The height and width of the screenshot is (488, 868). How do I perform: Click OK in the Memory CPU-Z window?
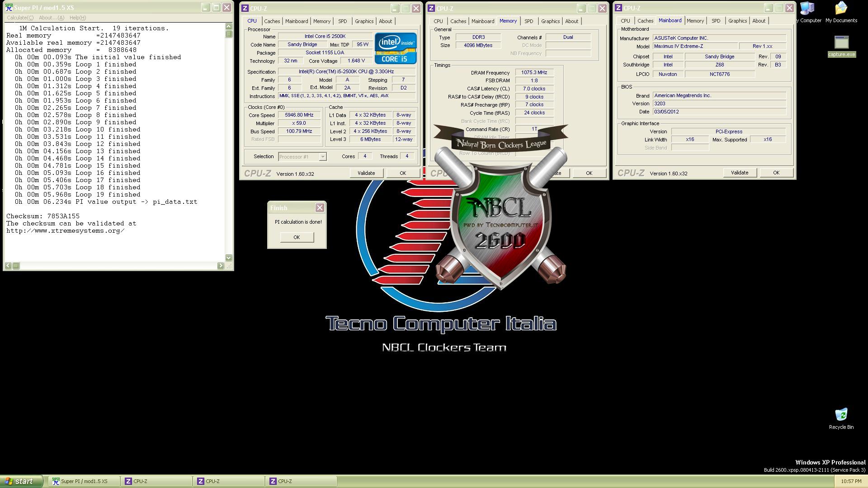coord(589,173)
